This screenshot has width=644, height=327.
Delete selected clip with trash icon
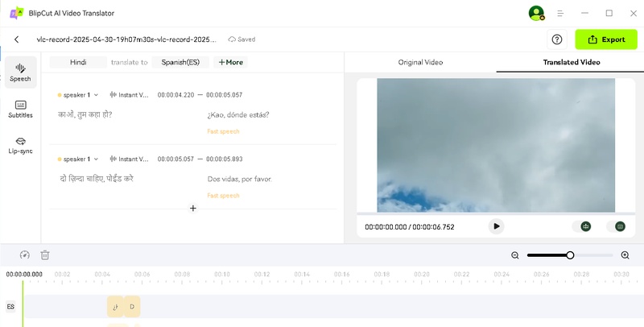(45, 255)
